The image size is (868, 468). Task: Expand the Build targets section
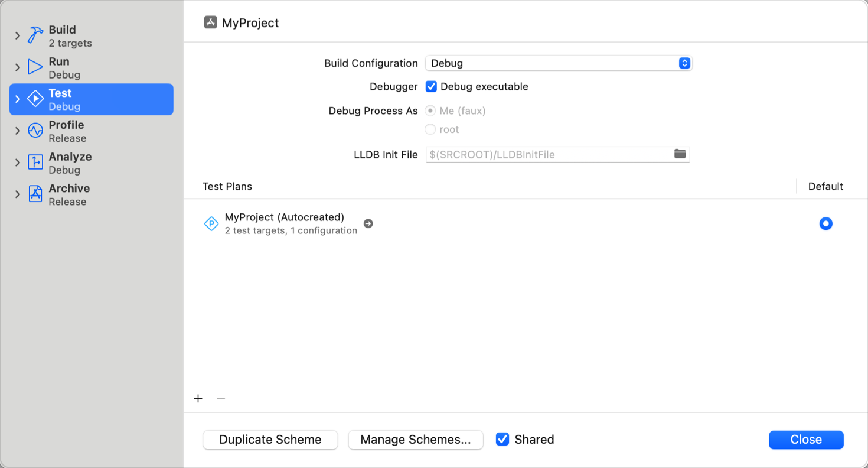coord(16,35)
